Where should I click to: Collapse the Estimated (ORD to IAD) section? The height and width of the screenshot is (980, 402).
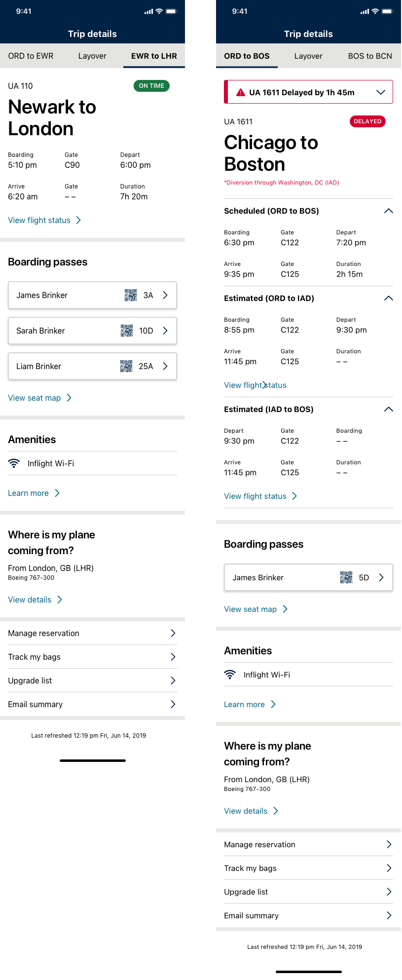click(389, 298)
